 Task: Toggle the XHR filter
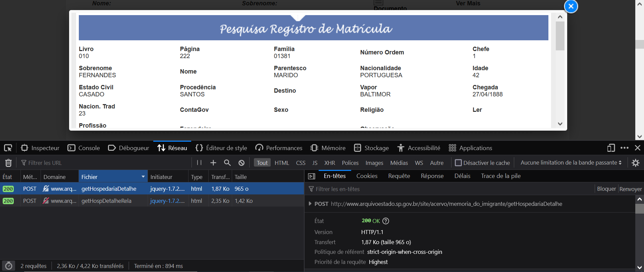point(329,163)
